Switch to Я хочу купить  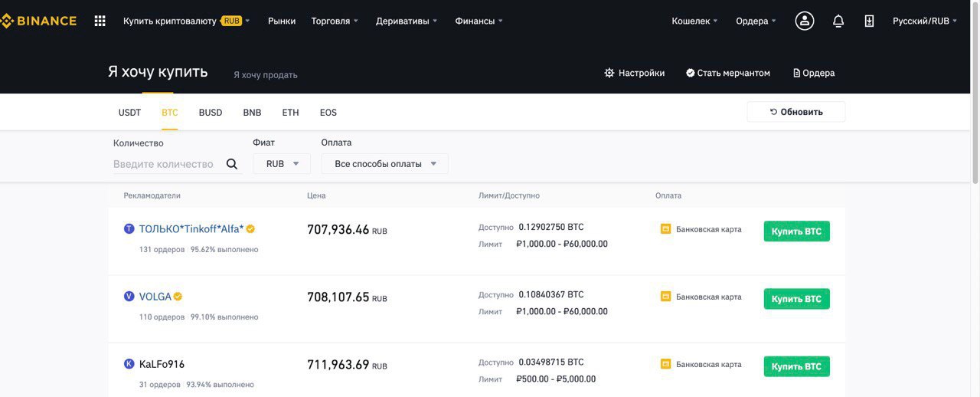tap(158, 71)
